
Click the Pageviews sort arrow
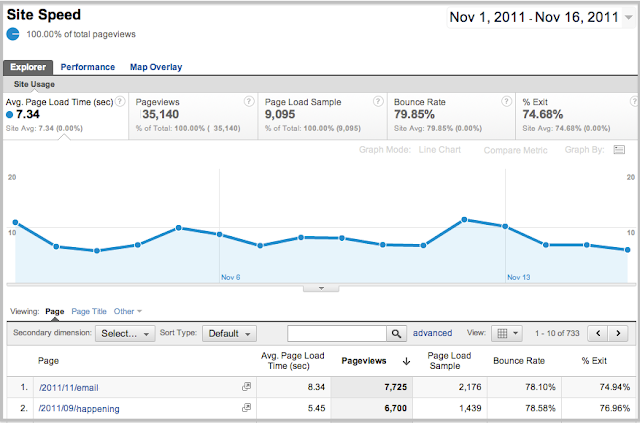[407, 361]
